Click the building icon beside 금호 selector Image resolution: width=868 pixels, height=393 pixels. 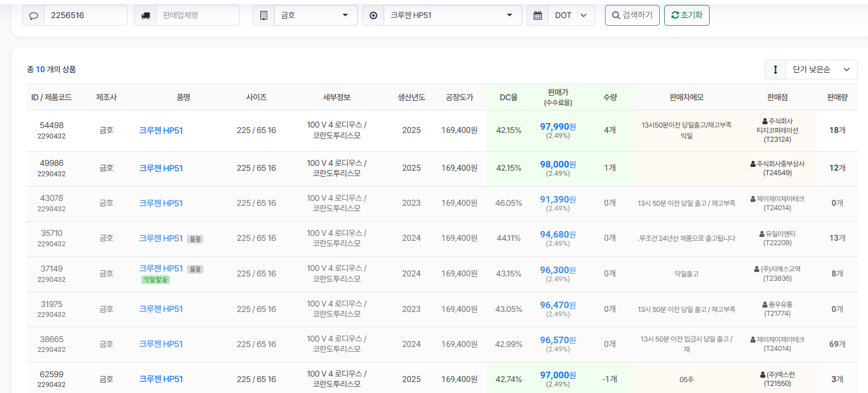264,15
